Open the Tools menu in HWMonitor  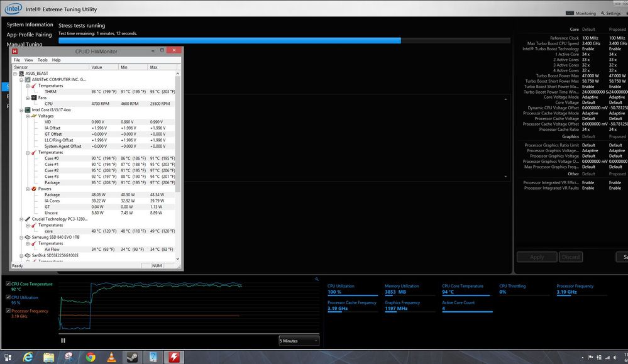(43, 60)
